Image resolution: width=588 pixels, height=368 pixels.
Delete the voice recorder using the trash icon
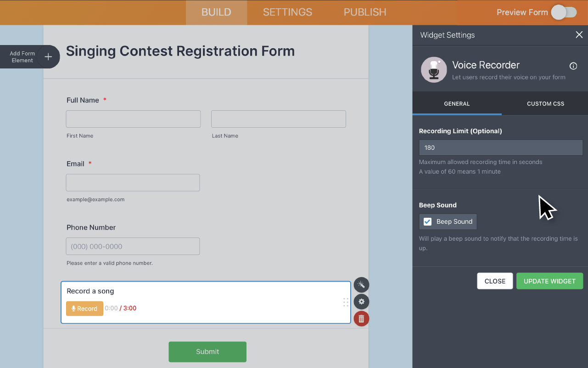pos(361,318)
